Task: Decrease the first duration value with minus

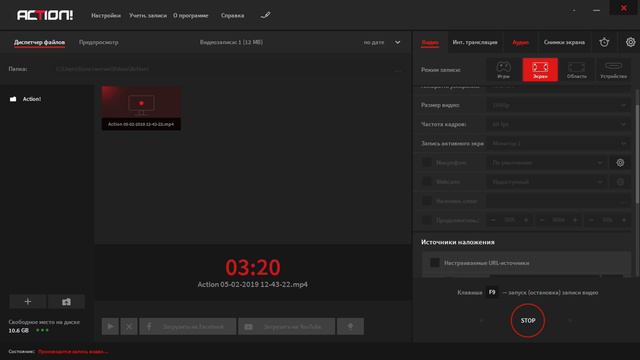Action: (493, 220)
